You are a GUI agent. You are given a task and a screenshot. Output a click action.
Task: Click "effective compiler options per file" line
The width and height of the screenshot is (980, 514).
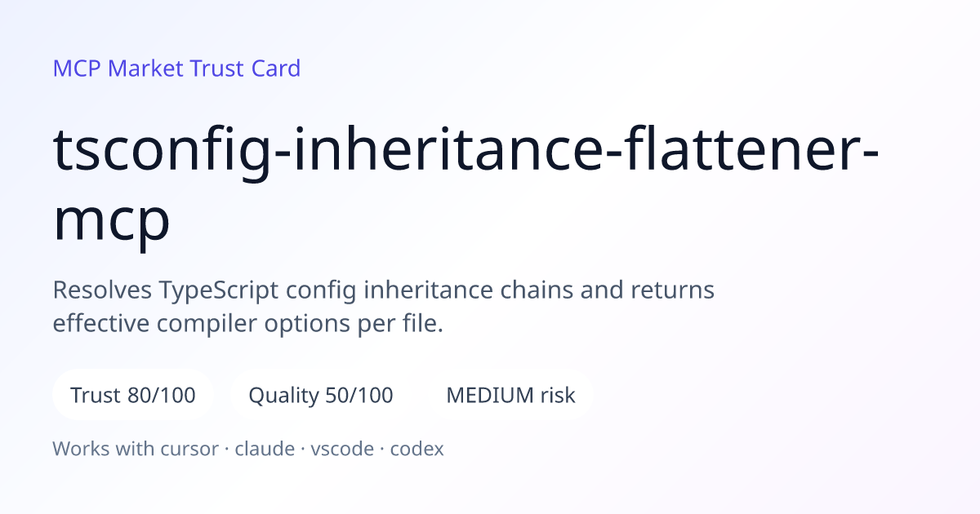248,324
